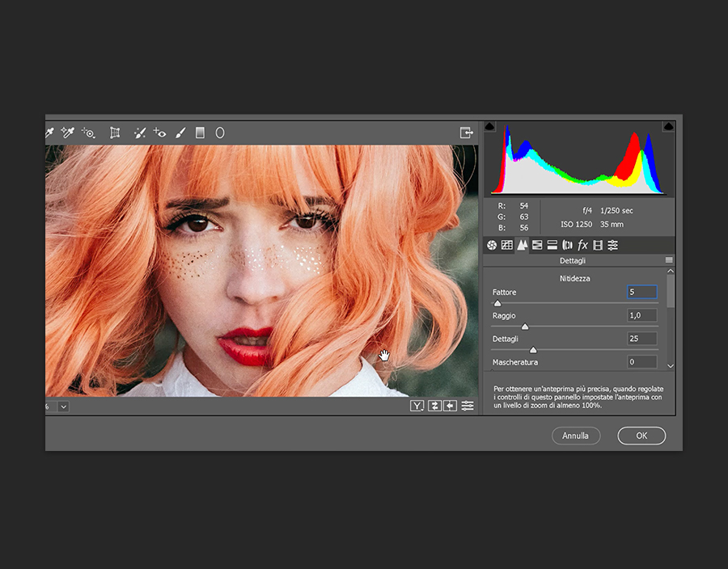Click the Annulla button

(575, 436)
